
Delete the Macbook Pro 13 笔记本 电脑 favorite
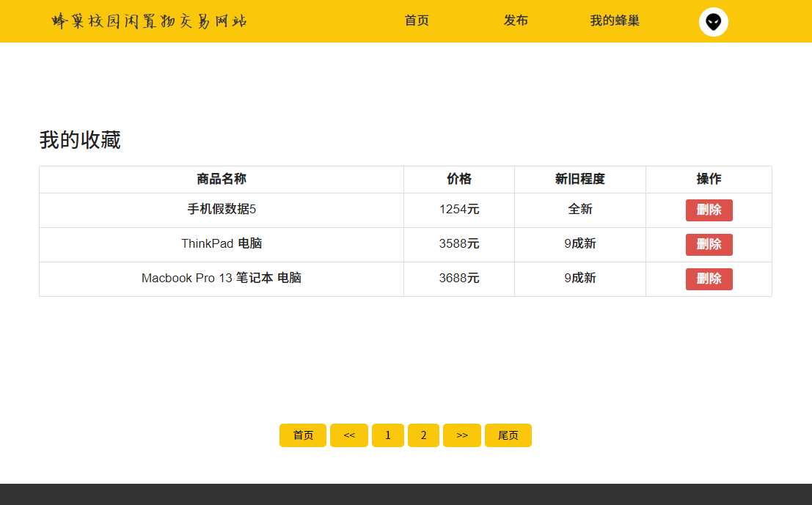coord(709,279)
